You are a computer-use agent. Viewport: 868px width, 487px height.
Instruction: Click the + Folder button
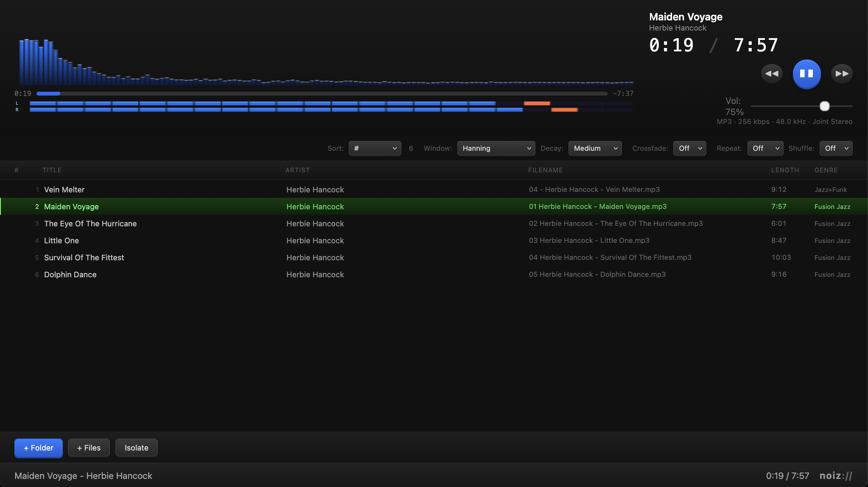pyautogui.click(x=39, y=448)
